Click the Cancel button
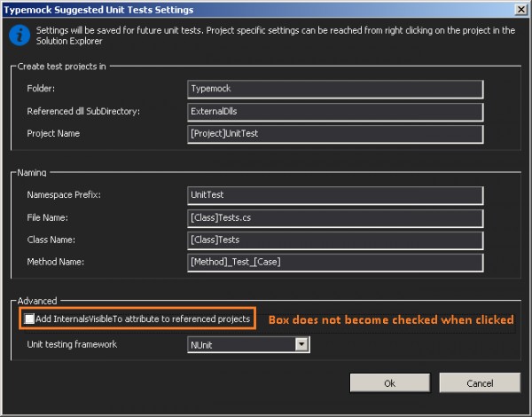Image resolution: width=532 pixels, height=417 pixels. click(x=480, y=383)
